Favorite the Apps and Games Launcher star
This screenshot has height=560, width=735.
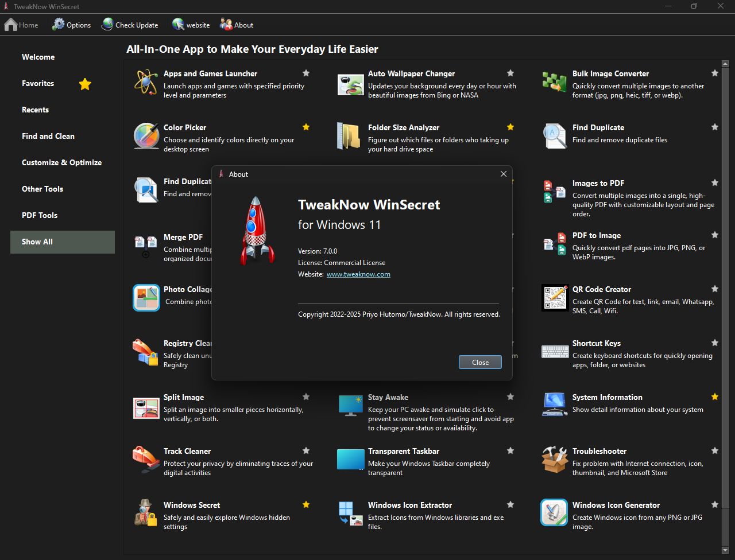pyautogui.click(x=306, y=73)
